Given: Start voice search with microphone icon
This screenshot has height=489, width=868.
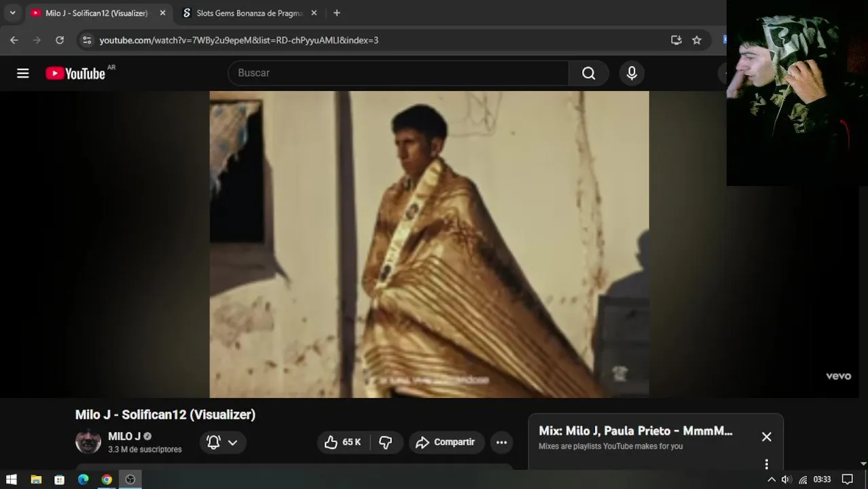Looking at the screenshot, I should (632, 73).
